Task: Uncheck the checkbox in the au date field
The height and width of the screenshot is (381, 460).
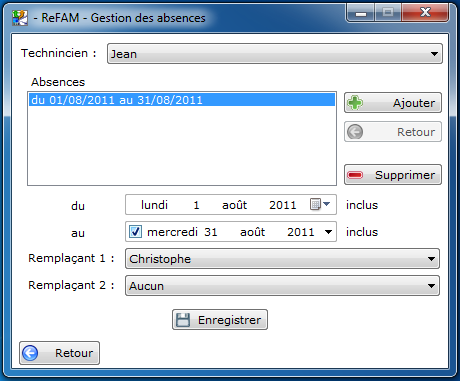Action: point(135,232)
